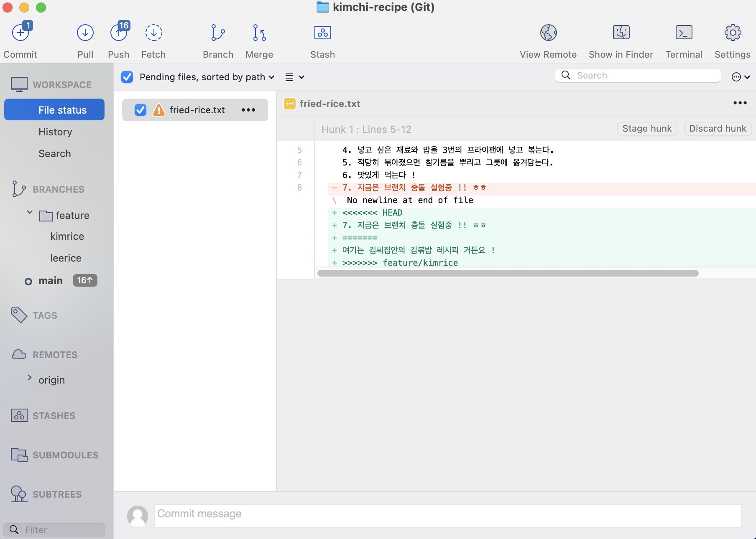
Task: Stash changes with the Stash icon
Action: (322, 33)
